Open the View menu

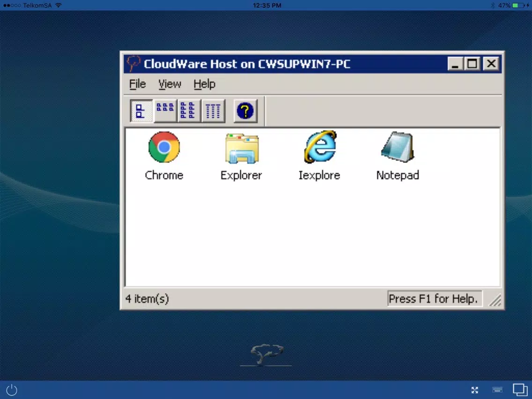tap(170, 84)
